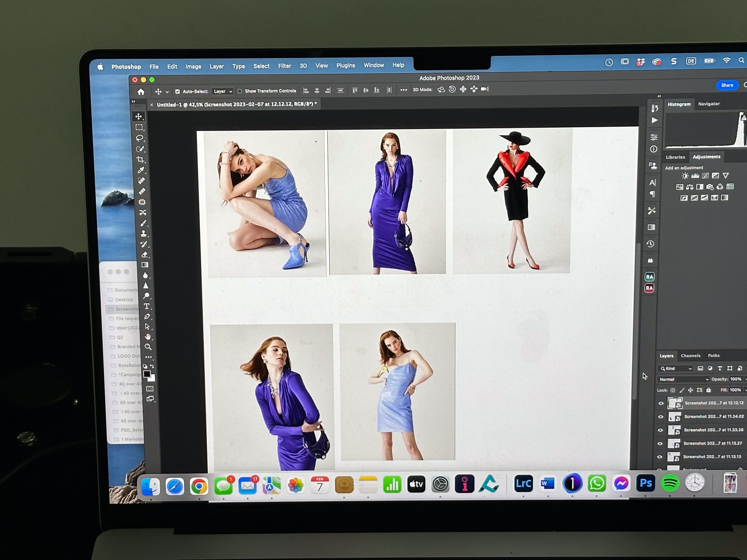Open the Paragraph panel icon
747x560 pixels.
point(652,194)
